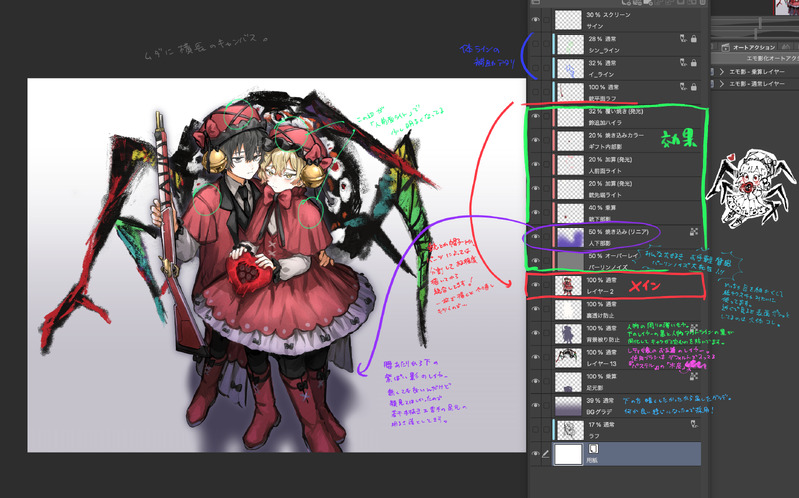The height and width of the screenshot is (498, 799).
Task: Click the pen editing icon beside 用紙
Action: (x=546, y=454)
